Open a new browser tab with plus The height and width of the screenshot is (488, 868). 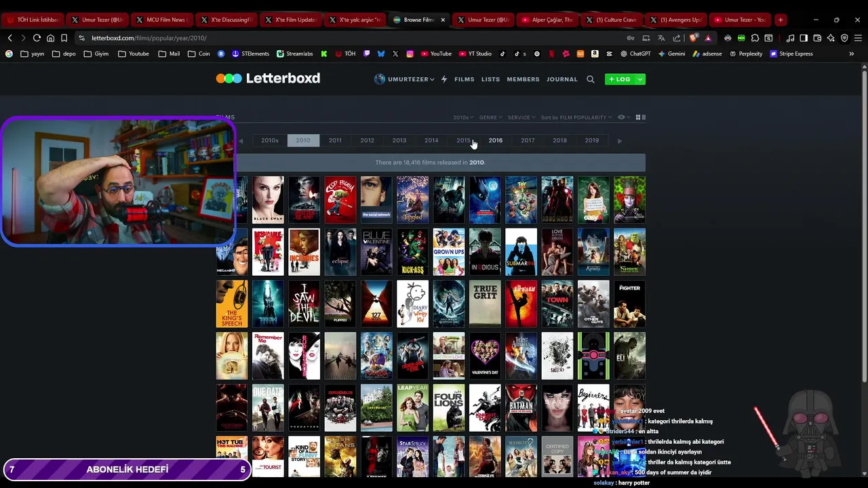[781, 20]
